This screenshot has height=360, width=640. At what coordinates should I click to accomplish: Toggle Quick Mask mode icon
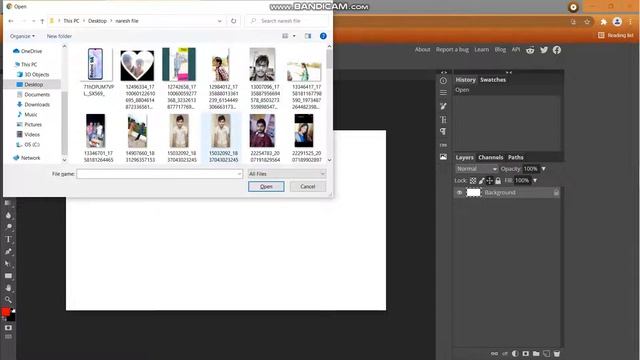[x=8, y=328]
